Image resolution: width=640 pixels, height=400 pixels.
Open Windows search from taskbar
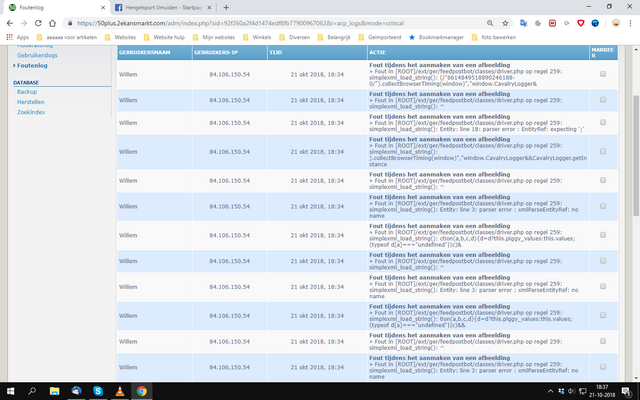32,391
